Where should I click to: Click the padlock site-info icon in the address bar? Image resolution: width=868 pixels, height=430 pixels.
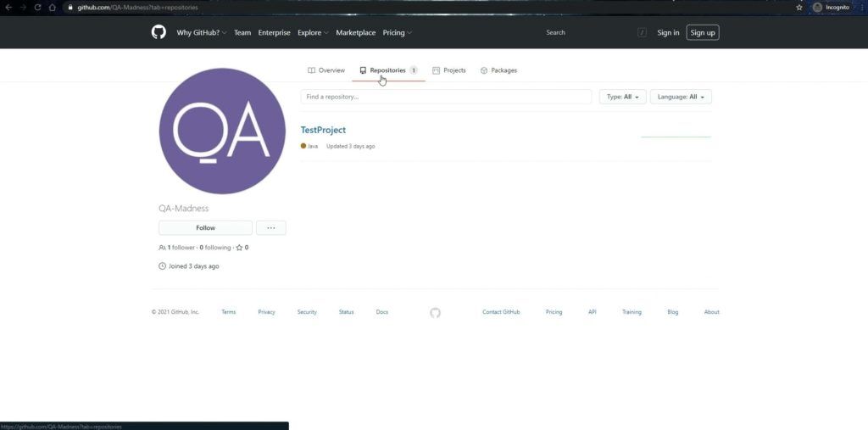(70, 7)
